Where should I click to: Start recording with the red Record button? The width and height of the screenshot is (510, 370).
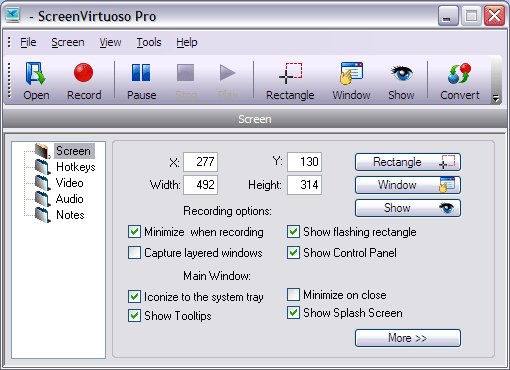(x=84, y=81)
